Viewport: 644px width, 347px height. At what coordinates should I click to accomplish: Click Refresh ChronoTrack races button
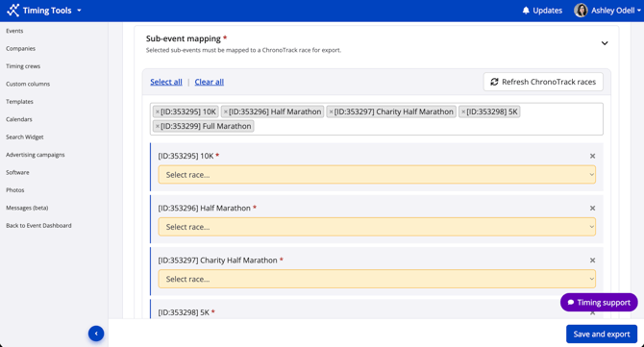pyautogui.click(x=543, y=82)
